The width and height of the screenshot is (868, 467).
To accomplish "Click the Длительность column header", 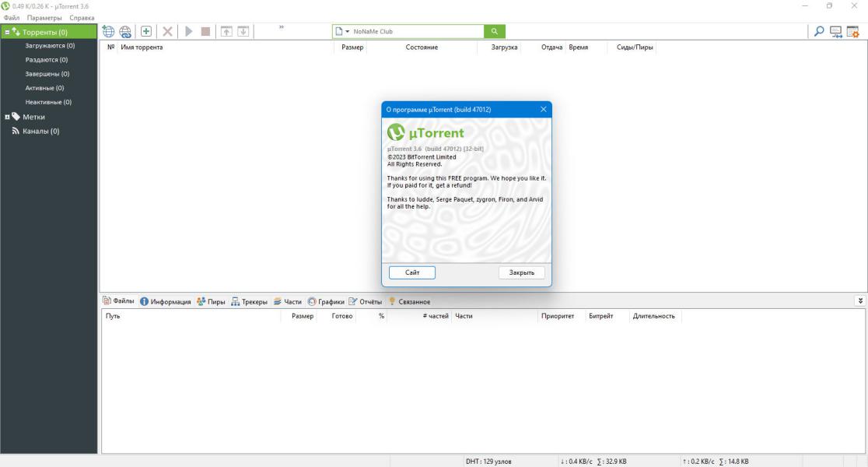I will click(x=654, y=316).
